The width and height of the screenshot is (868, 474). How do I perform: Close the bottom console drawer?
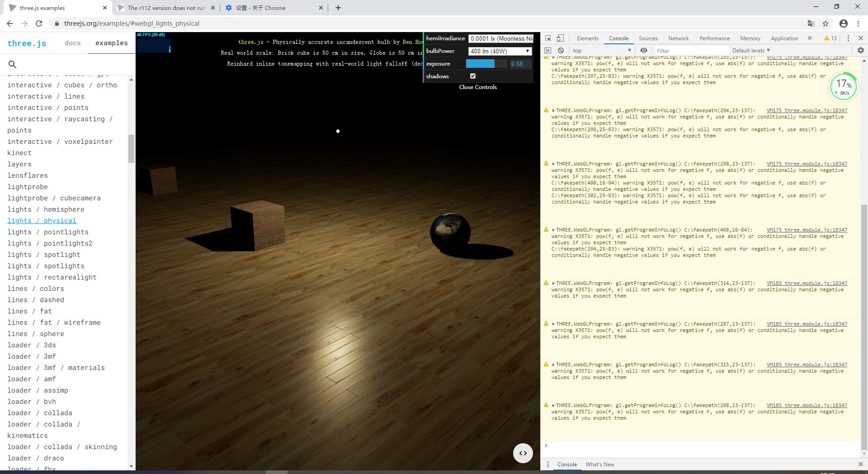(860, 465)
